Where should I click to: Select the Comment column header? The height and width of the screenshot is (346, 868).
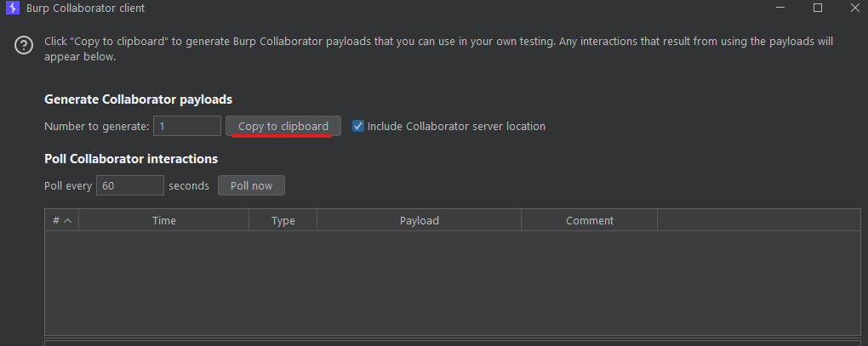point(590,220)
